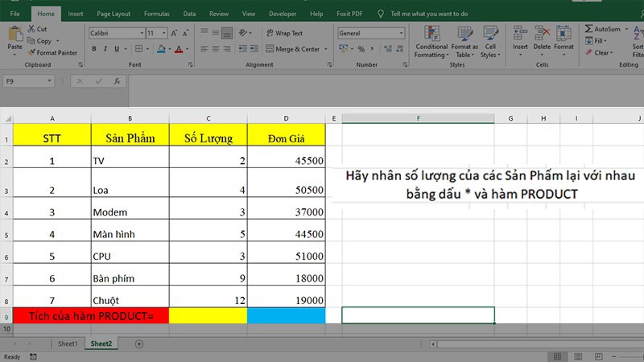
Task: Decrease font size with A-down icon
Action: 186,33
